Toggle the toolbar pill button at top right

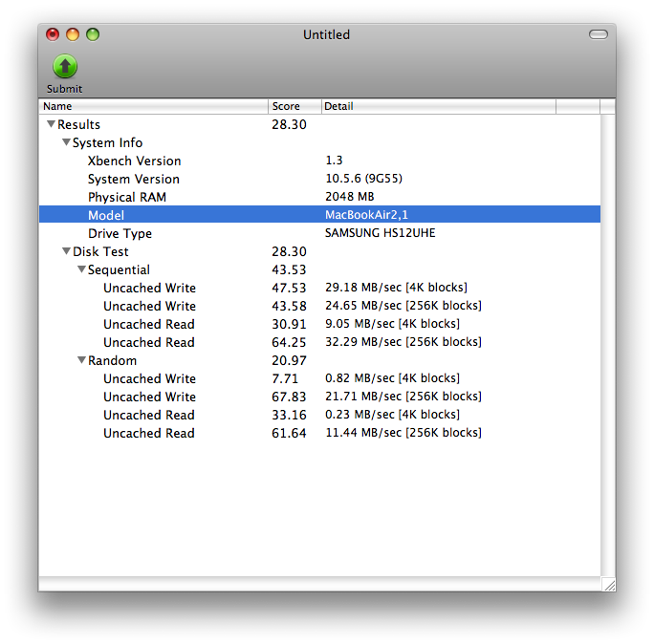click(599, 34)
